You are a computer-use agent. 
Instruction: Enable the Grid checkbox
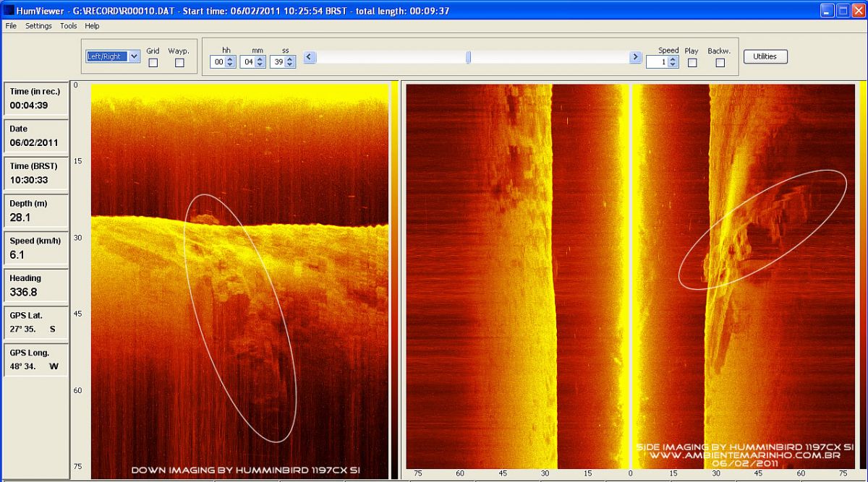pos(153,63)
